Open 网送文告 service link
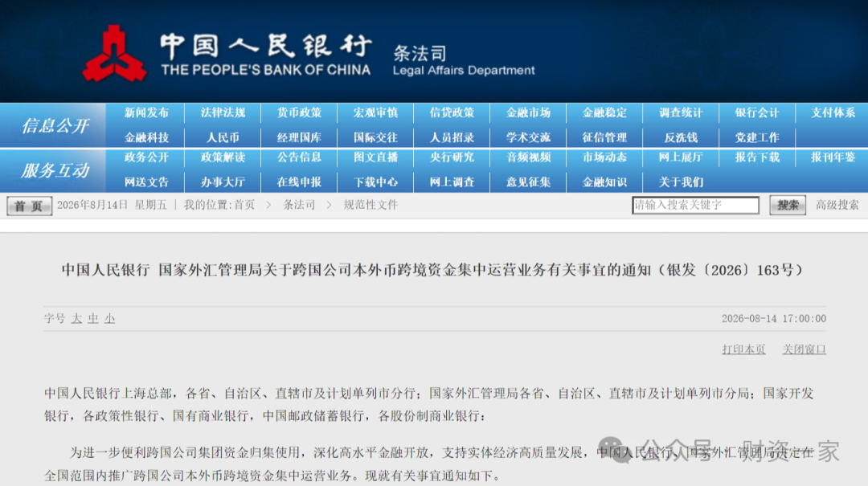 146,182
